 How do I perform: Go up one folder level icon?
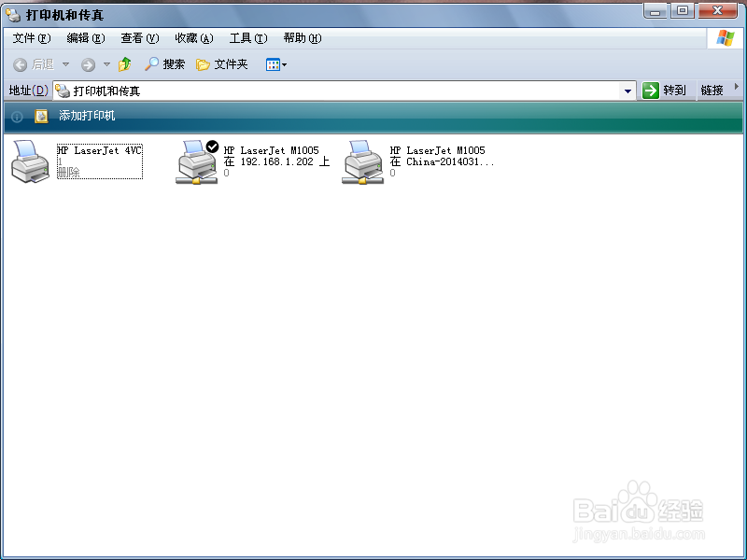pyautogui.click(x=125, y=64)
